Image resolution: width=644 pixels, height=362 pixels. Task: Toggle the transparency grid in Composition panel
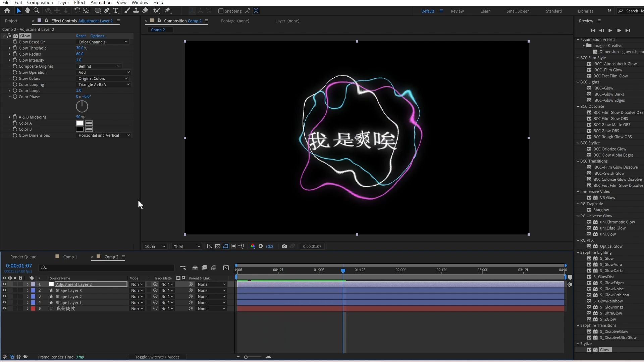click(x=218, y=246)
